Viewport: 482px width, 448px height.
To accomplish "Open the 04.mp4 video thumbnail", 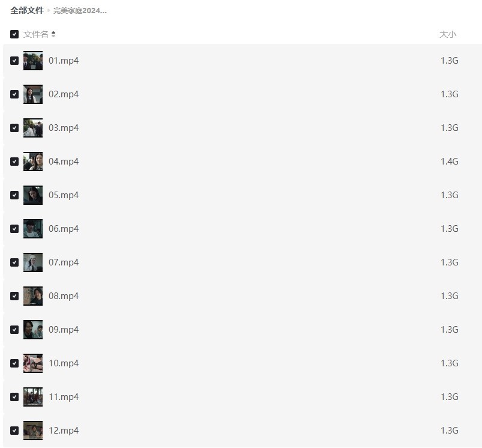I will coord(33,162).
